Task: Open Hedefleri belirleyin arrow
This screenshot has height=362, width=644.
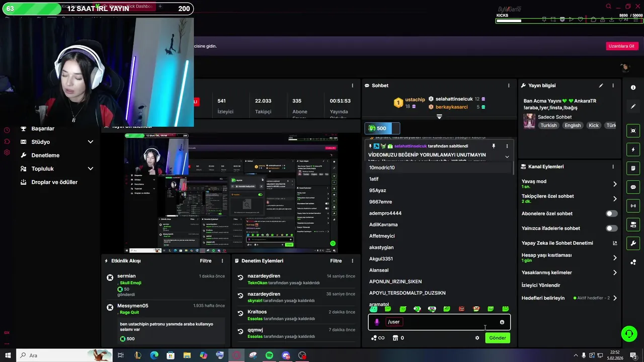Action: (x=615, y=298)
